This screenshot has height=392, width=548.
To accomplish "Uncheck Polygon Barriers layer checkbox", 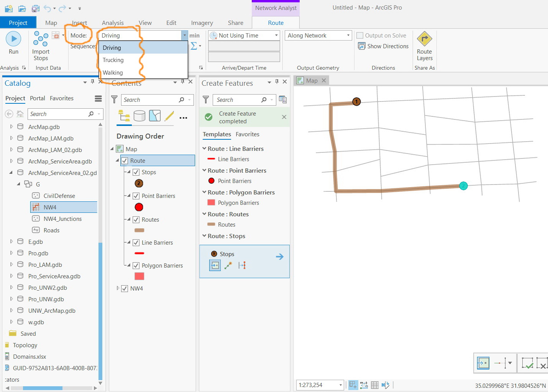I will click(x=136, y=266).
